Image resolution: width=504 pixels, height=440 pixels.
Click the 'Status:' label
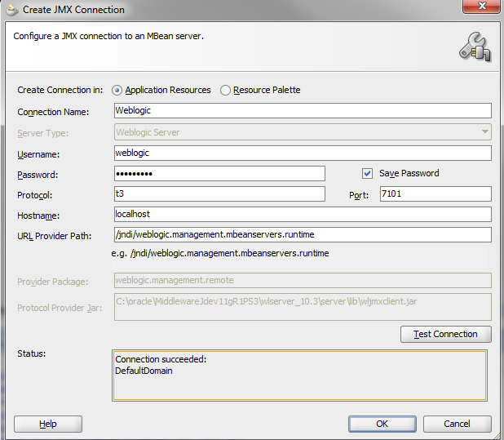click(32, 353)
